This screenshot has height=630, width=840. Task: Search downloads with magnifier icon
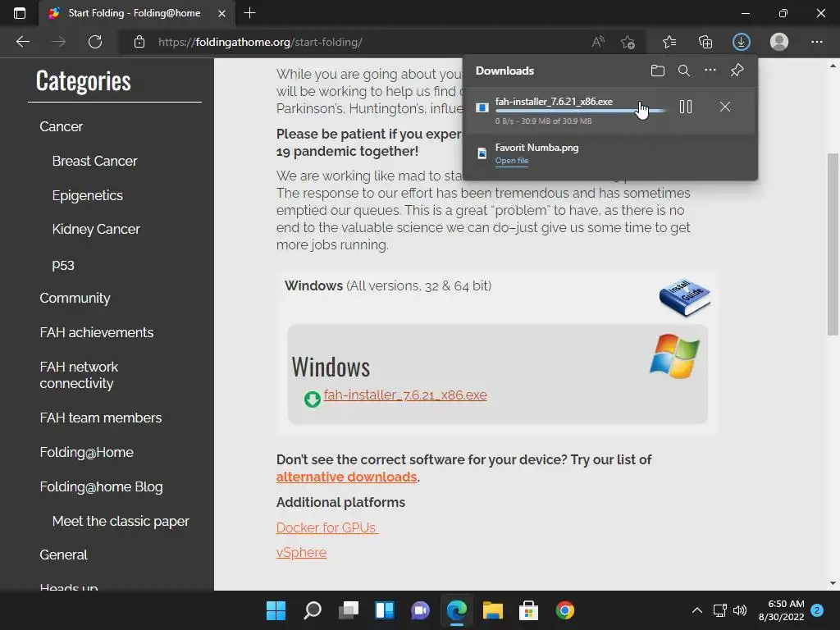click(x=683, y=71)
